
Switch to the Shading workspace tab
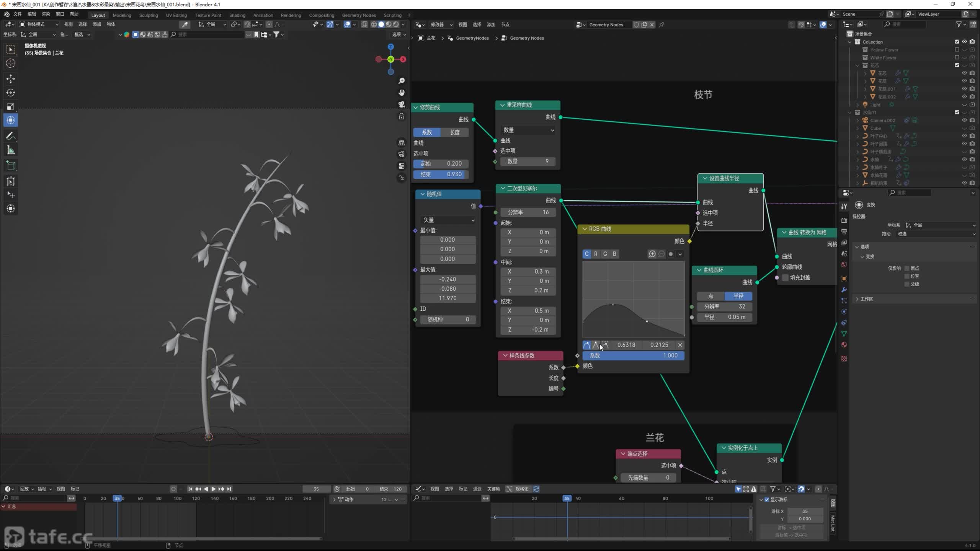tap(237, 15)
